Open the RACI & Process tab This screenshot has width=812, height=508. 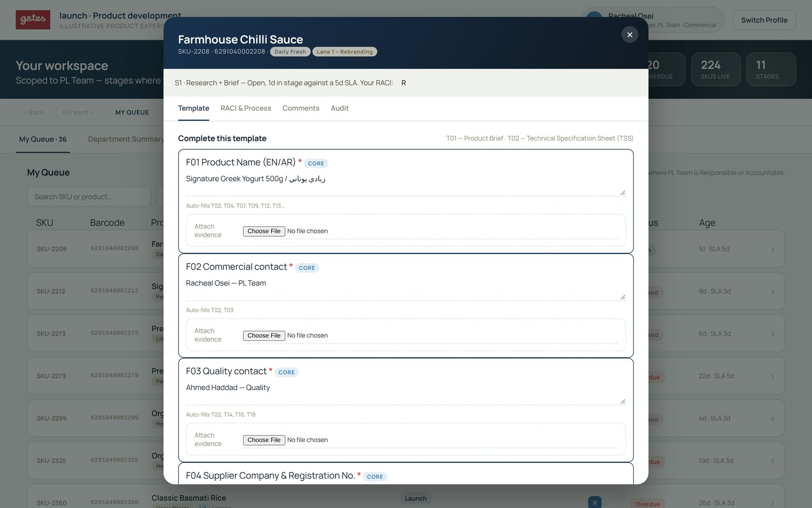point(246,108)
